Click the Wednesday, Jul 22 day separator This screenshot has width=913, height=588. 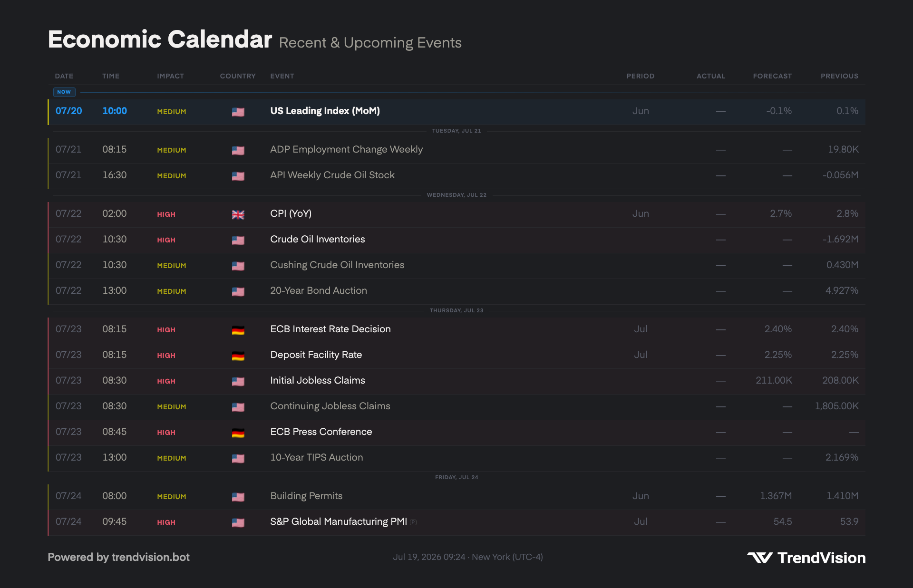point(456,195)
